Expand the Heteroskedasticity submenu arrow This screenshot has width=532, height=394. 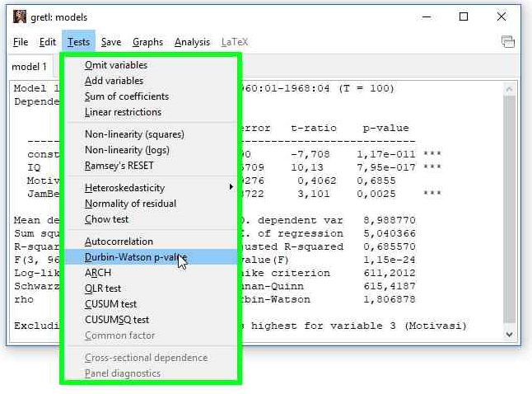point(231,188)
